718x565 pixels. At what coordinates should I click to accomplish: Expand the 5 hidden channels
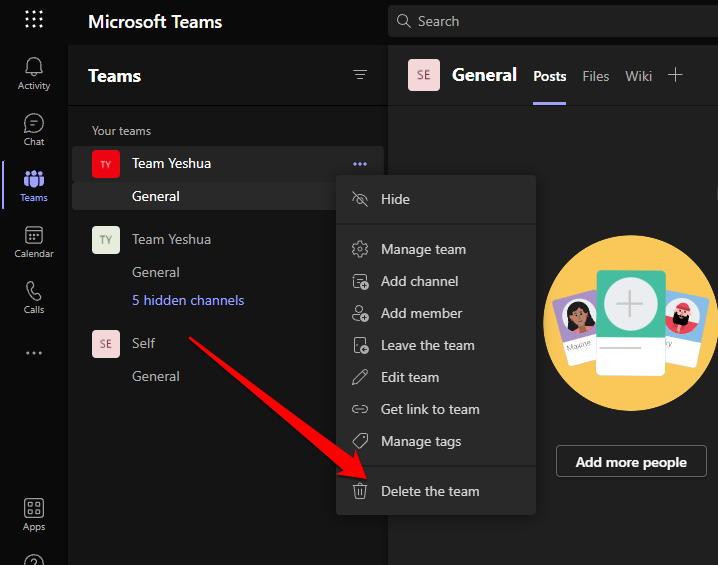pos(188,300)
